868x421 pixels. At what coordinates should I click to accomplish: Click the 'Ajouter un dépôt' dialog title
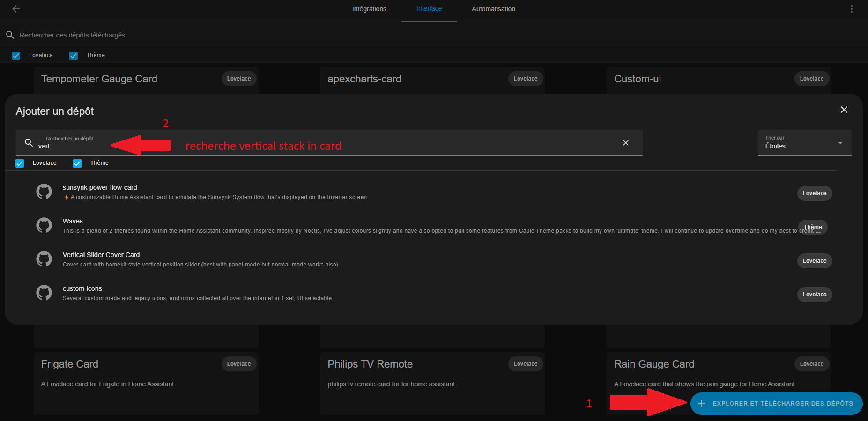click(x=55, y=111)
